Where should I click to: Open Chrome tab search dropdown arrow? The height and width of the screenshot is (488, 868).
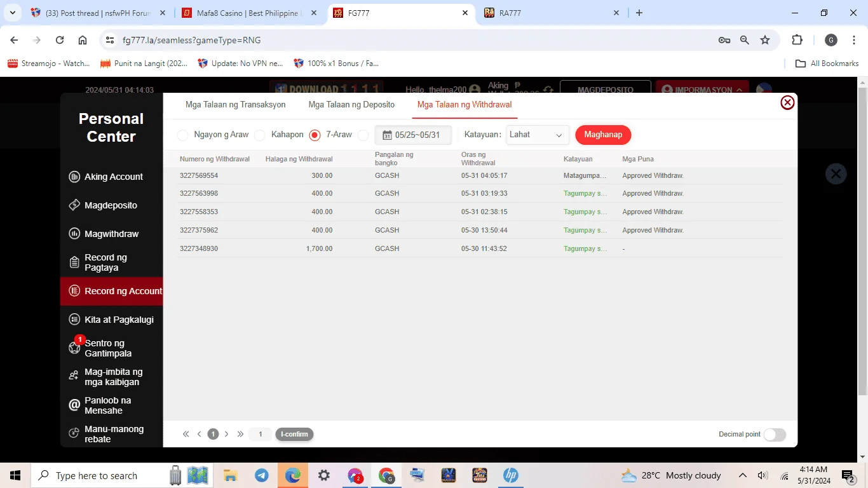tap(12, 13)
